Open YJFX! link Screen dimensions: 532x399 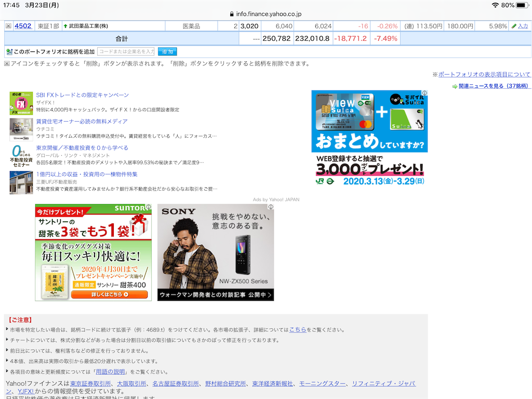(x=26, y=391)
